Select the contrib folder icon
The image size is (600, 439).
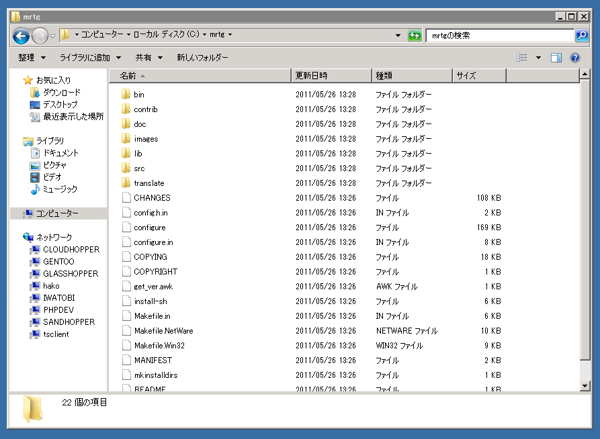coord(126,109)
